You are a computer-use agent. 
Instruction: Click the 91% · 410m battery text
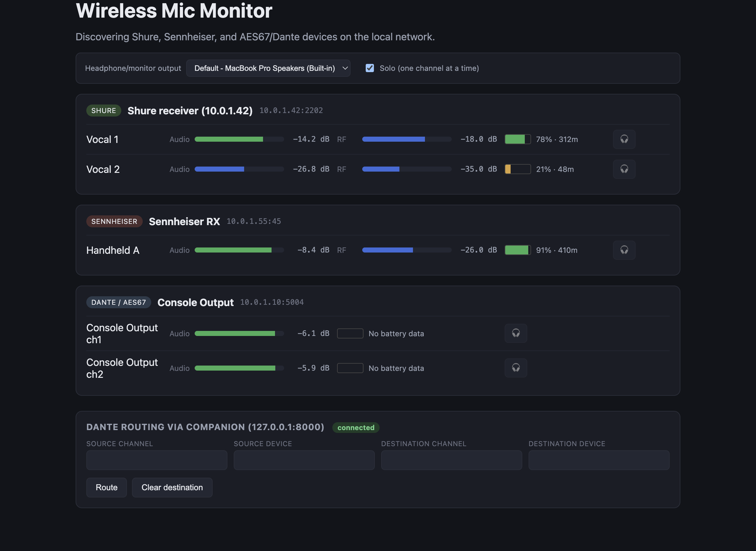pyautogui.click(x=557, y=250)
